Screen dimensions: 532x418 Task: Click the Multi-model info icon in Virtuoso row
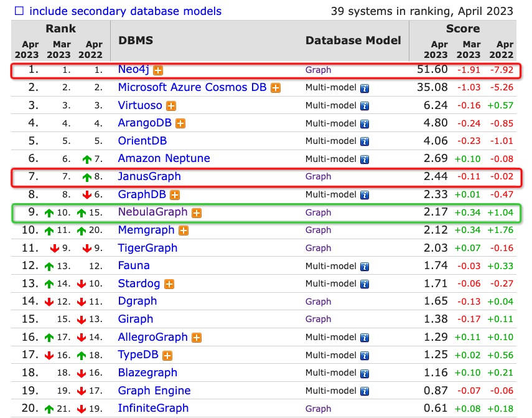[365, 106]
